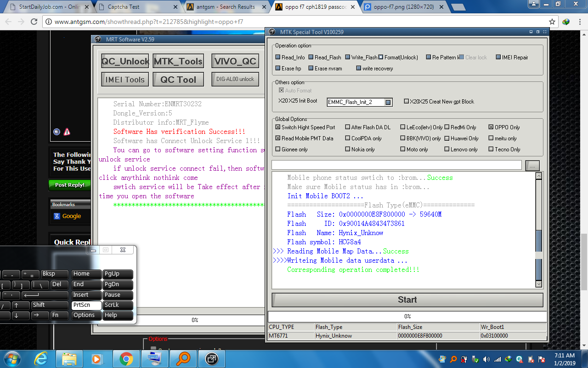Switch to MRT tool window taskbar icon
This screenshot has width=588, height=368.
[x=212, y=359]
